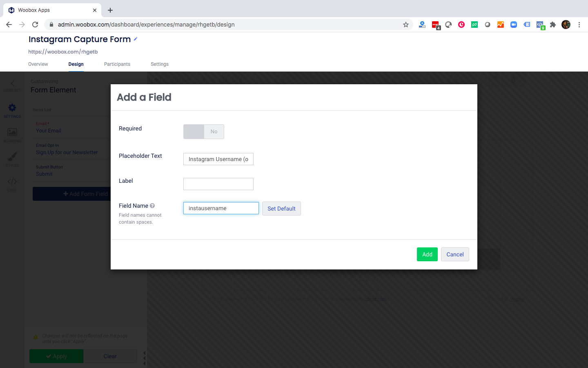Click the empty Label input field
The image size is (588, 368).
pyautogui.click(x=218, y=184)
